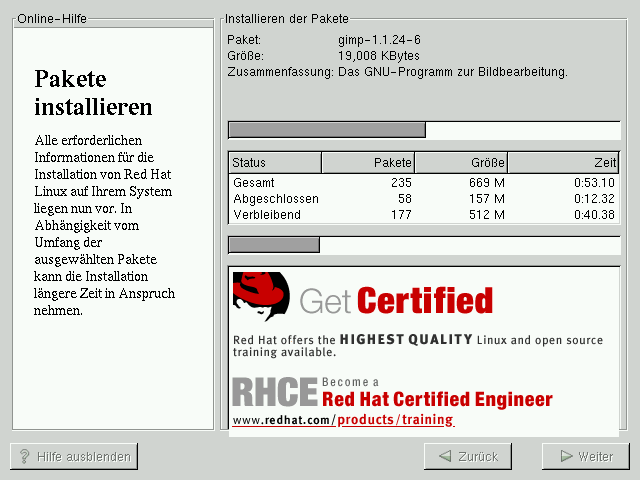Click the left arrow icon on Zurück
The width and height of the screenshot is (640, 480).
[444, 456]
